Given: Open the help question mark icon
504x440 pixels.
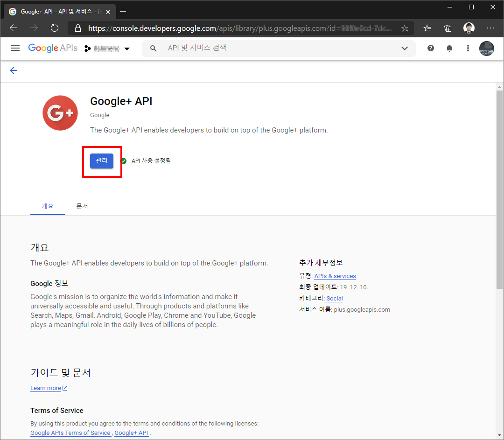Looking at the screenshot, I should pyautogui.click(x=430, y=48).
